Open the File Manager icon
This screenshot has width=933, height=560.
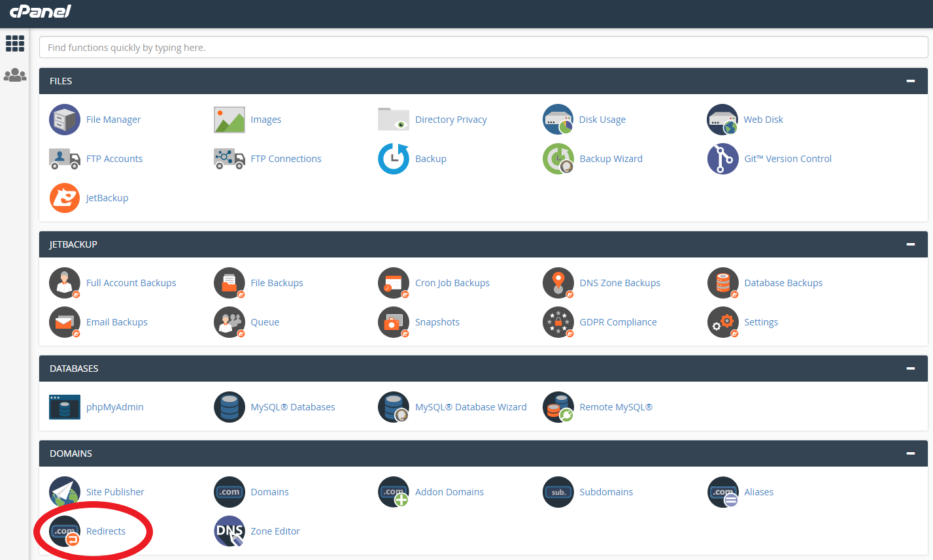tap(64, 119)
